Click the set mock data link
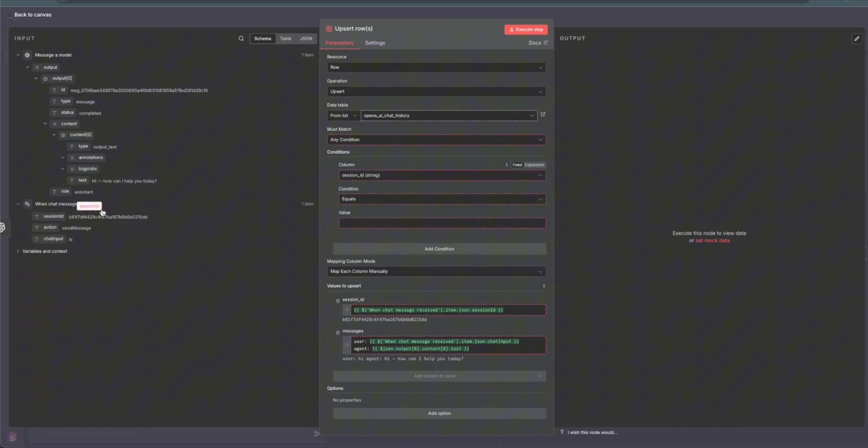This screenshot has height=448, width=868. click(712, 241)
